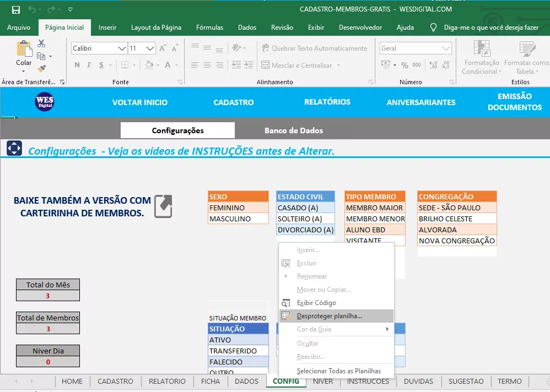Go to VOLTAR INICIO
550x392 pixels.
tap(140, 102)
